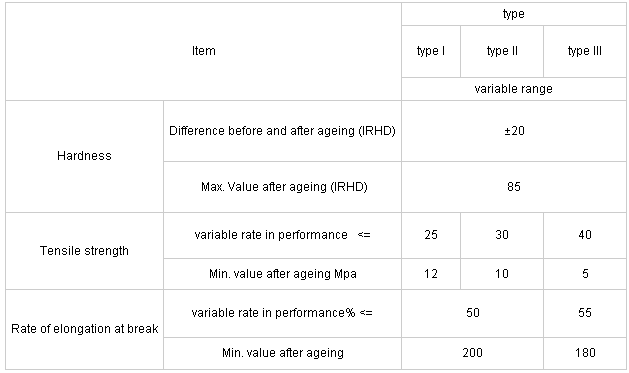Click the 180 value for type III
The height and width of the screenshot is (373, 629).
click(x=584, y=353)
